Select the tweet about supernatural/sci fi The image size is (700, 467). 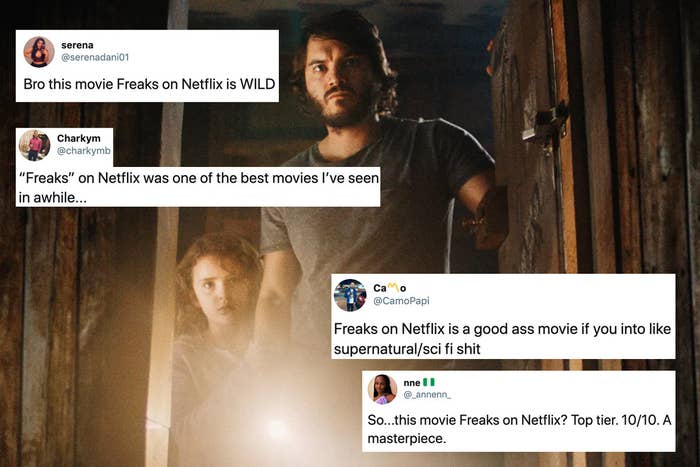click(x=502, y=338)
